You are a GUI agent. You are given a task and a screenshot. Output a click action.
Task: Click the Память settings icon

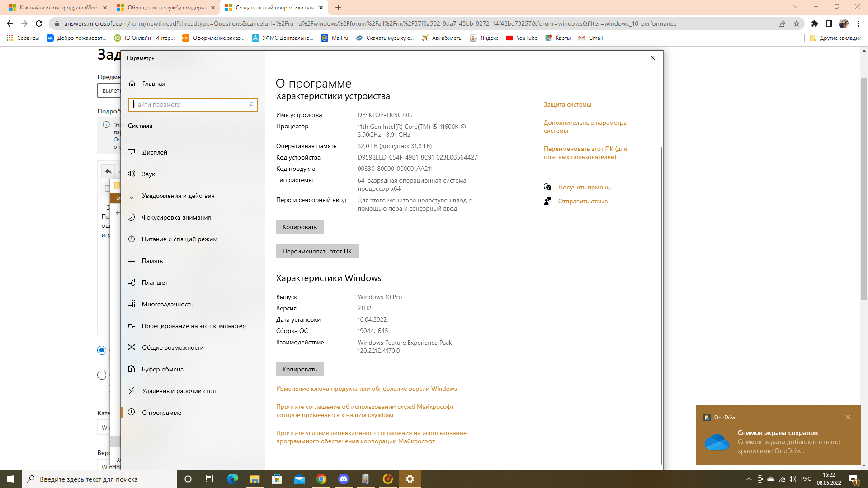132,260
